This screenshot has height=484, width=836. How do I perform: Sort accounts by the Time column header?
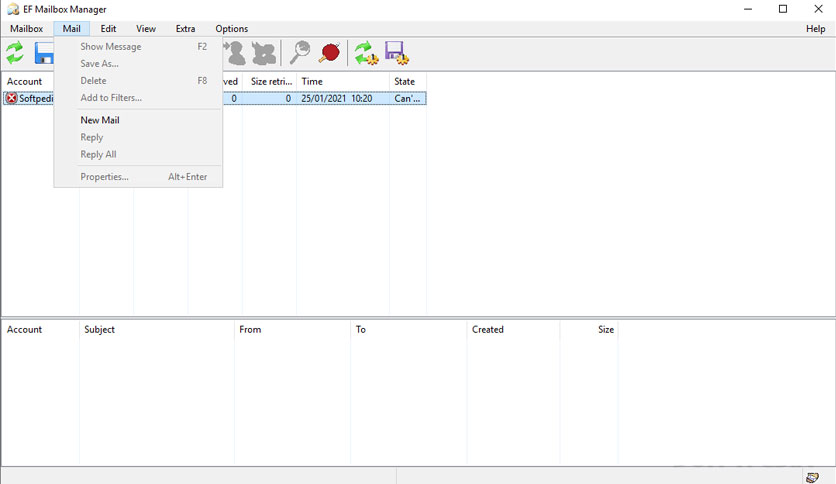[x=343, y=82]
